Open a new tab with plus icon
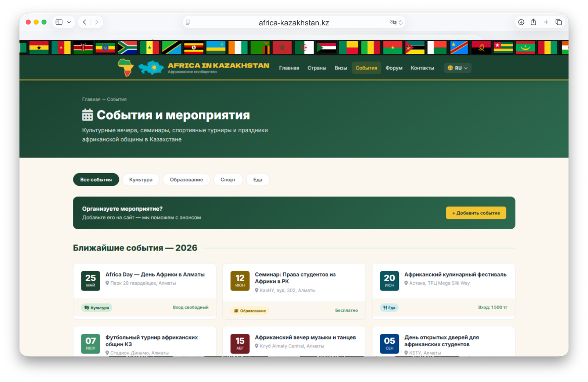Viewport: 588px width, 382px height. 546,22
